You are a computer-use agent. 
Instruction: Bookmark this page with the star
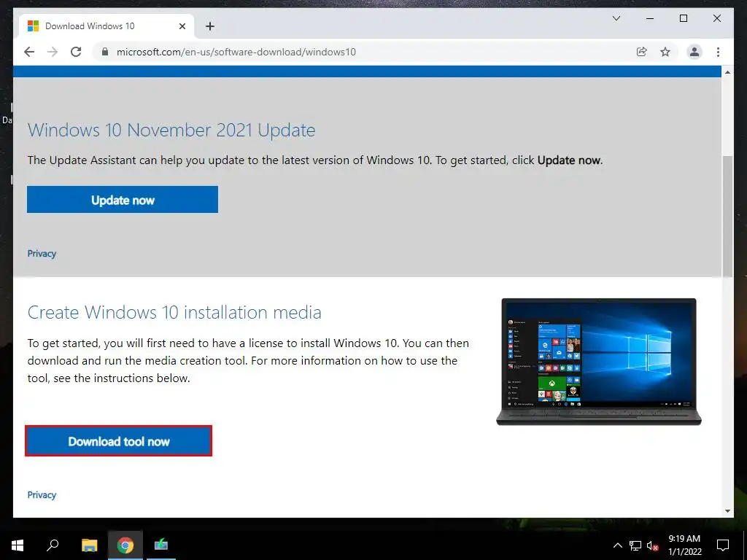point(665,52)
